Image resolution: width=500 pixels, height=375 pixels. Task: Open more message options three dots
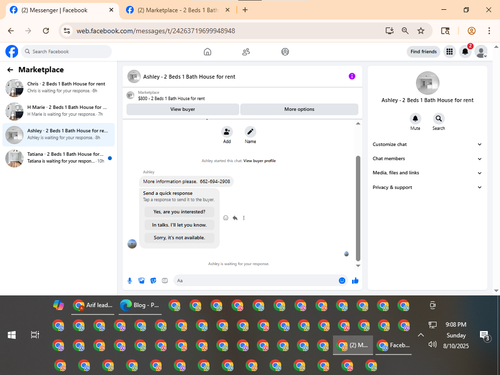click(244, 218)
